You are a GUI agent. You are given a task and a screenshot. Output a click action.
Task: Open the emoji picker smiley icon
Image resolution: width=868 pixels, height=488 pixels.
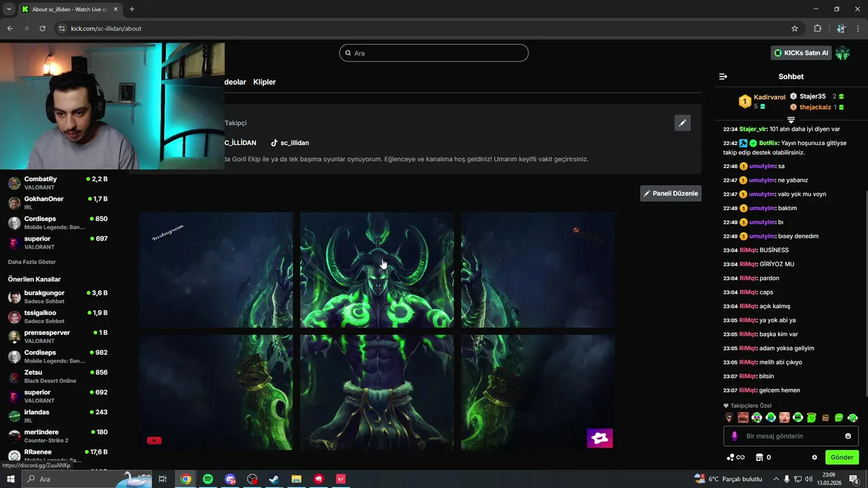(848, 436)
